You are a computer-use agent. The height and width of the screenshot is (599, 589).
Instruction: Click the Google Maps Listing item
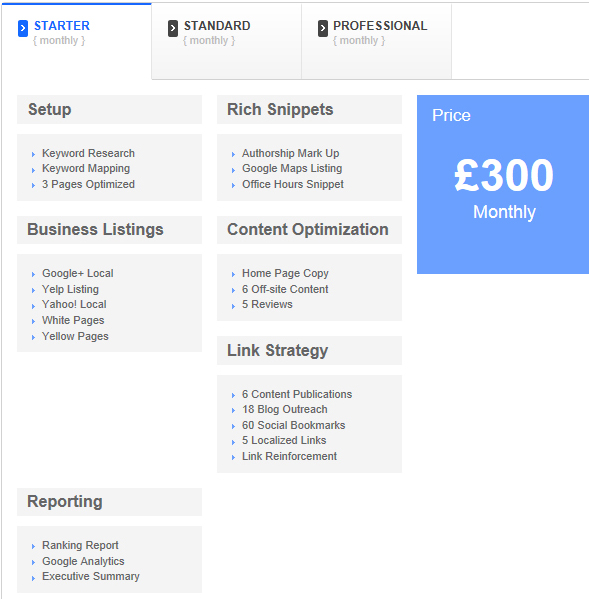coord(292,168)
